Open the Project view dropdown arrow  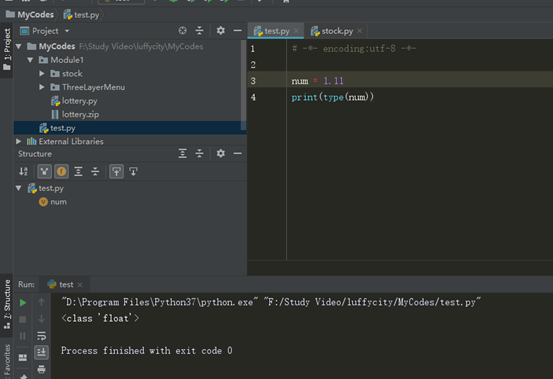tap(67, 31)
